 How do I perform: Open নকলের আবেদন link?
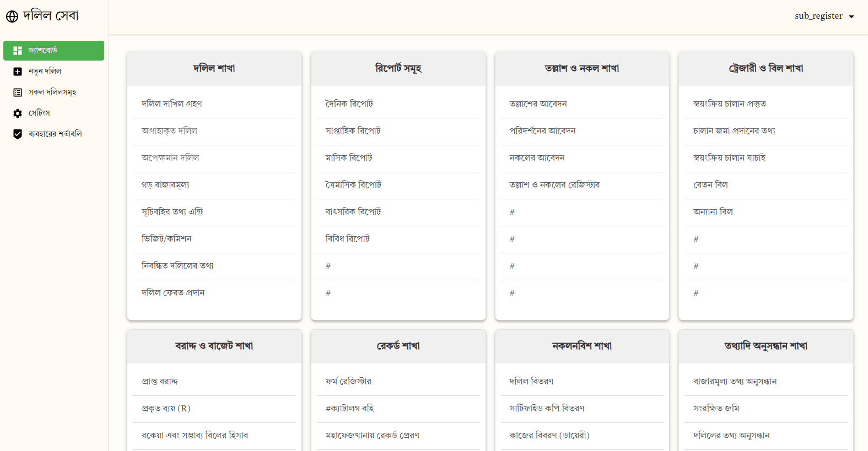point(537,158)
